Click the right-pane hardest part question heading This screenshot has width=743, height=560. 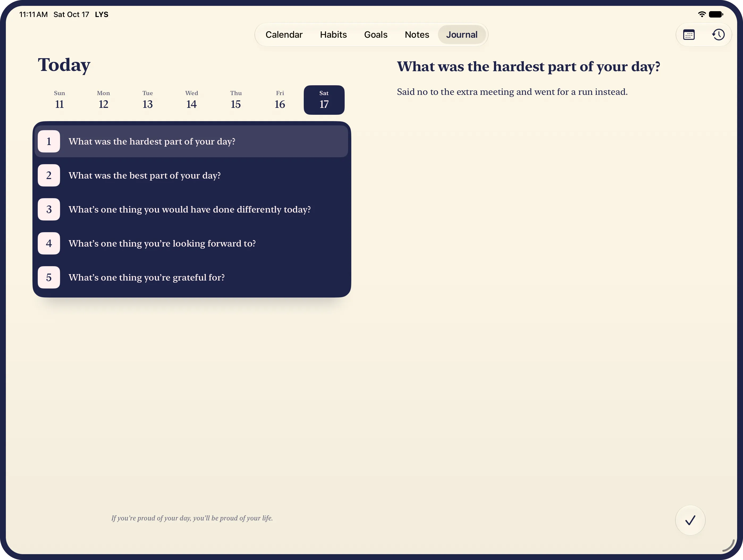coord(528,66)
